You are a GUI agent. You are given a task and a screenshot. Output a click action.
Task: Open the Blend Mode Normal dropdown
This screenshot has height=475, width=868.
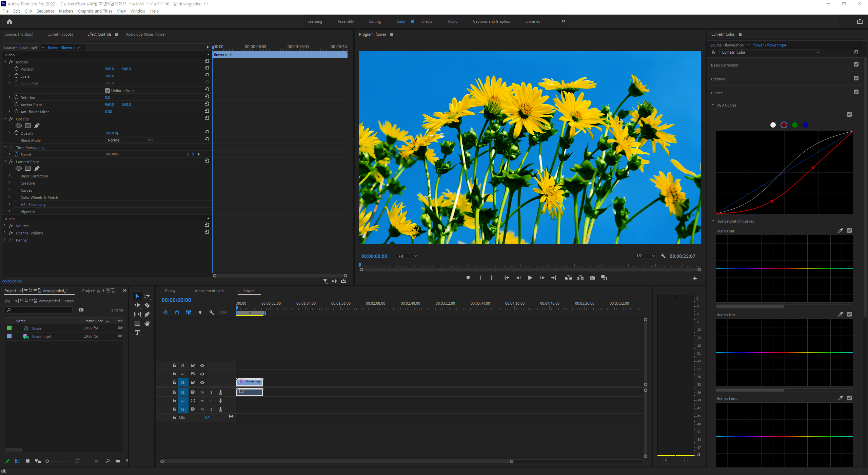[x=129, y=140]
